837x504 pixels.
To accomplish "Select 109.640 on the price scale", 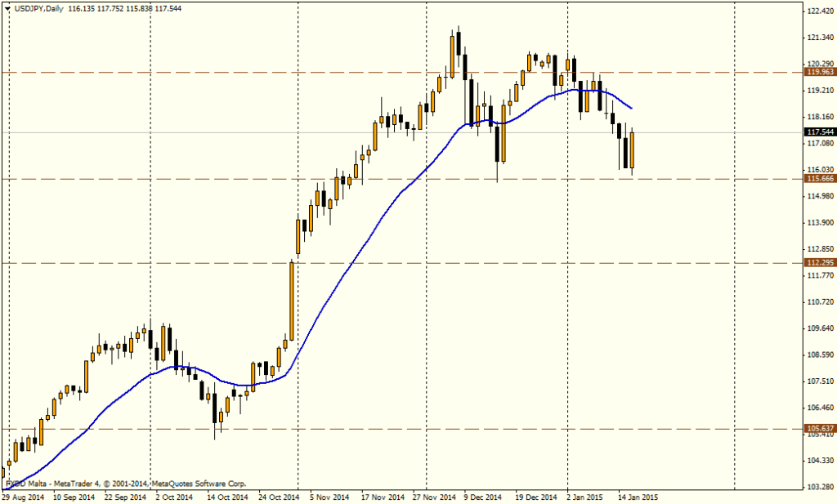I will tap(819, 328).
